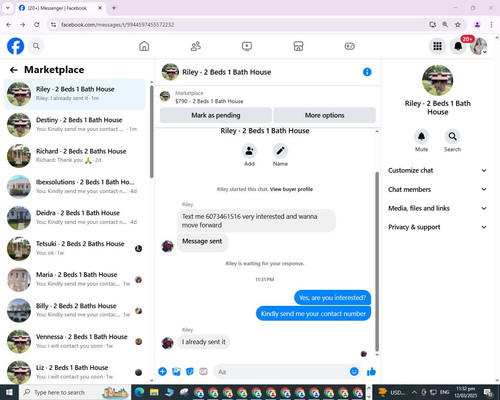Click the browser address bar URL

[117, 25]
